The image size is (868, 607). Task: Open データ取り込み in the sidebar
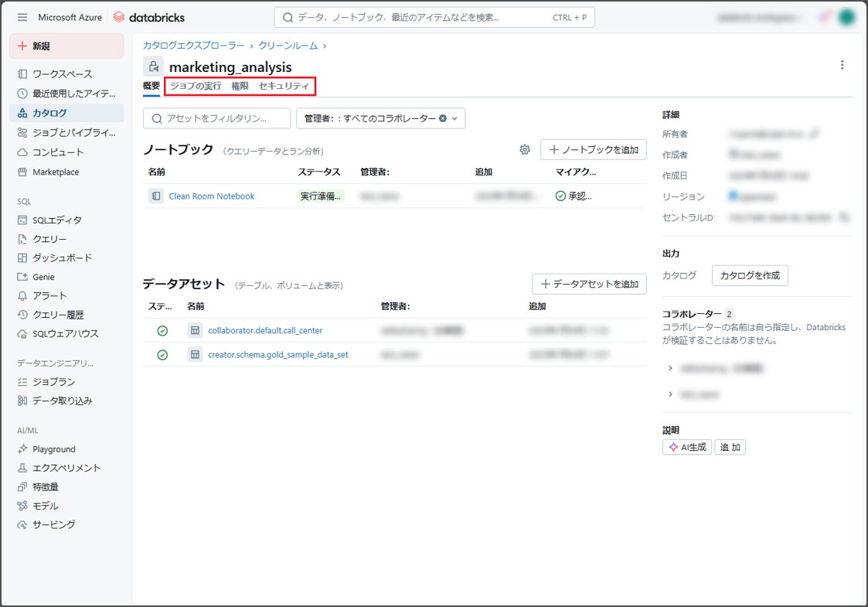coord(67,401)
